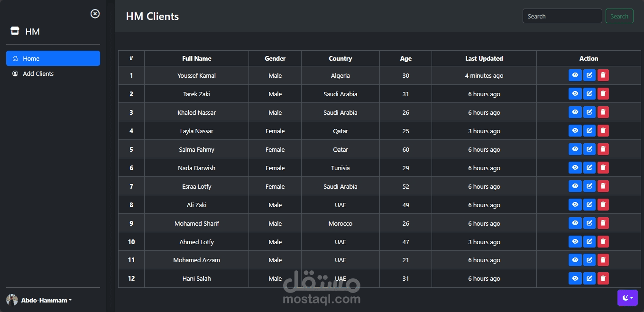The image size is (644, 312).
Task: Edit the Tarek Zaki client record
Action: tap(589, 94)
